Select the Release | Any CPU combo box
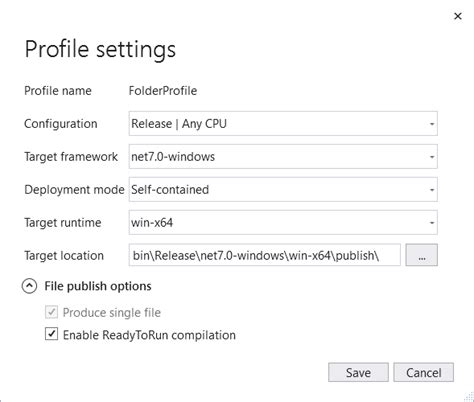The height and width of the screenshot is (402, 474). (283, 124)
